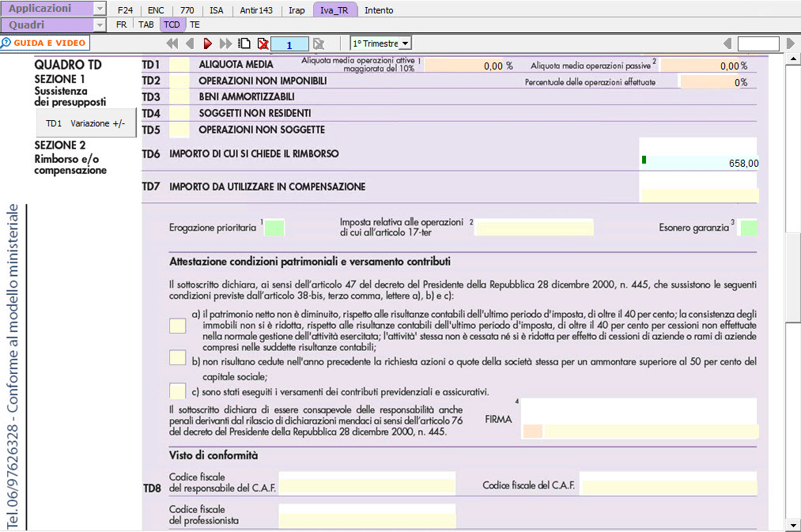Viewport: 801px width, 532px height.
Task: Select the TCD quadro tab
Action: pyautogui.click(x=172, y=25)
